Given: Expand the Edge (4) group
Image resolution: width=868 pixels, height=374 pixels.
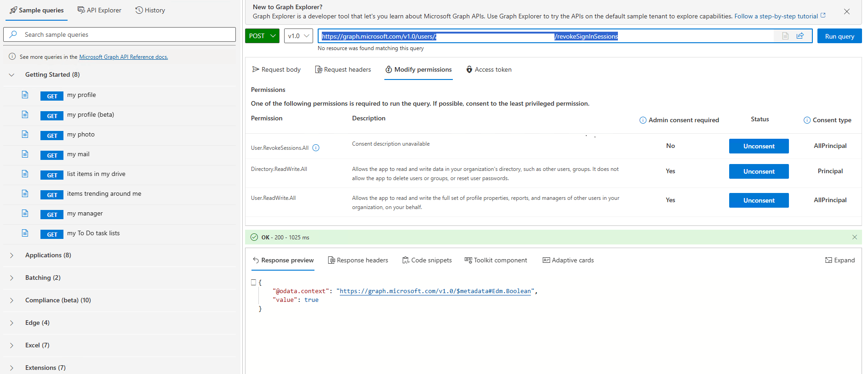Looking at the screenshot, I should coord(12,323).
